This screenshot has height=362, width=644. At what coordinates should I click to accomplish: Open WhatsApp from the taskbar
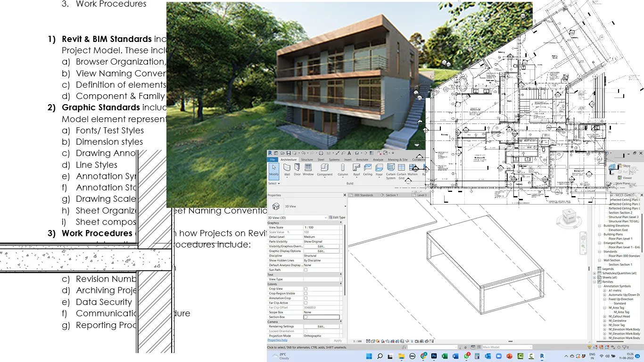coord(466,356)
